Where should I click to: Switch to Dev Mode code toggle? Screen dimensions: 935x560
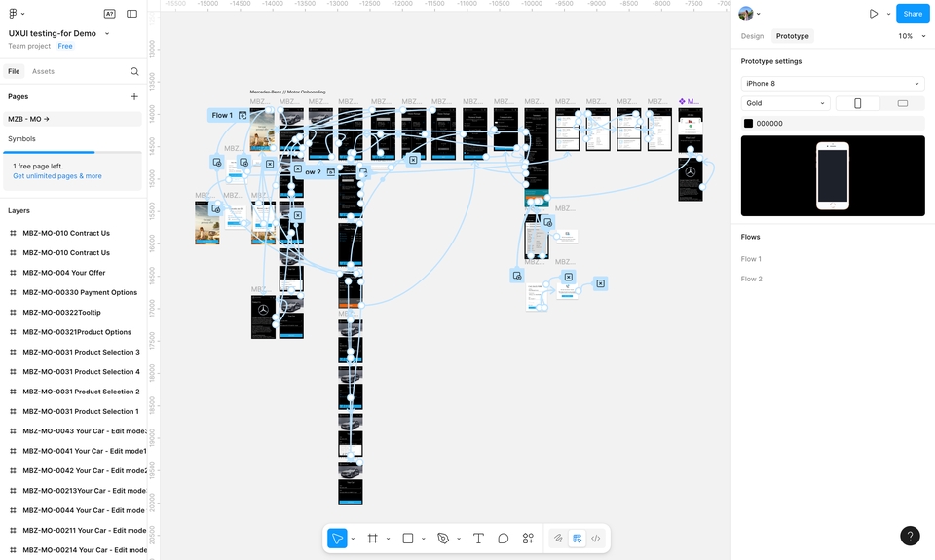pyautogui.click(x=595, y=538)
